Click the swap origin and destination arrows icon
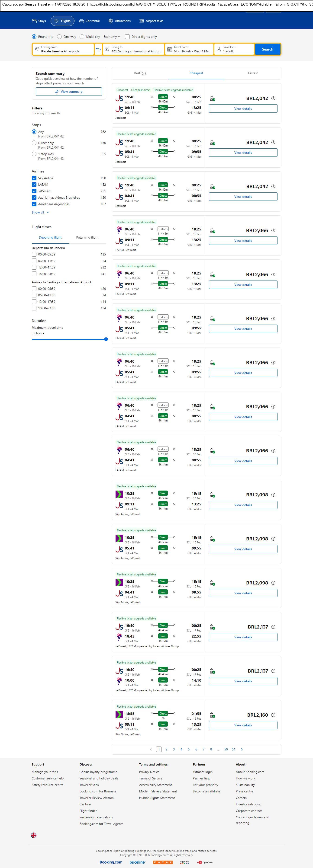Screen dimensions: 313x868 point(98,49)
